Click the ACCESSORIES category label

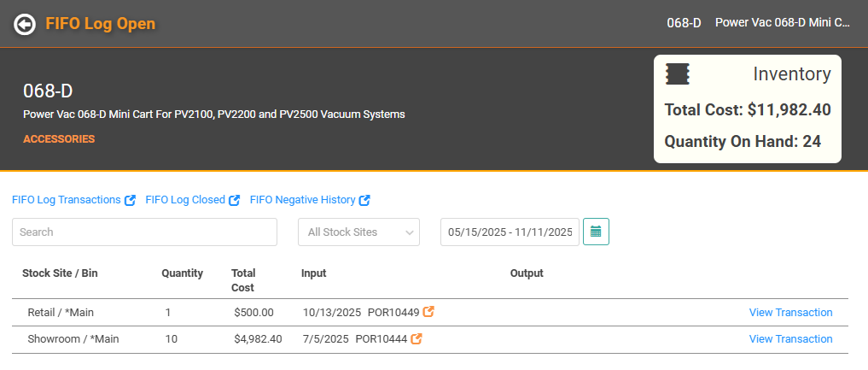[59, 138]
